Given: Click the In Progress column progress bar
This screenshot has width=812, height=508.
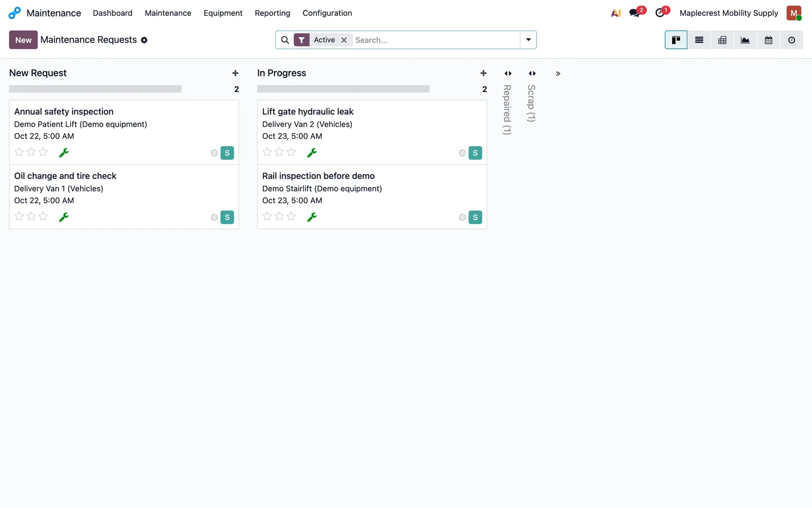Looking at the screenshot, I should click(343, 89).
